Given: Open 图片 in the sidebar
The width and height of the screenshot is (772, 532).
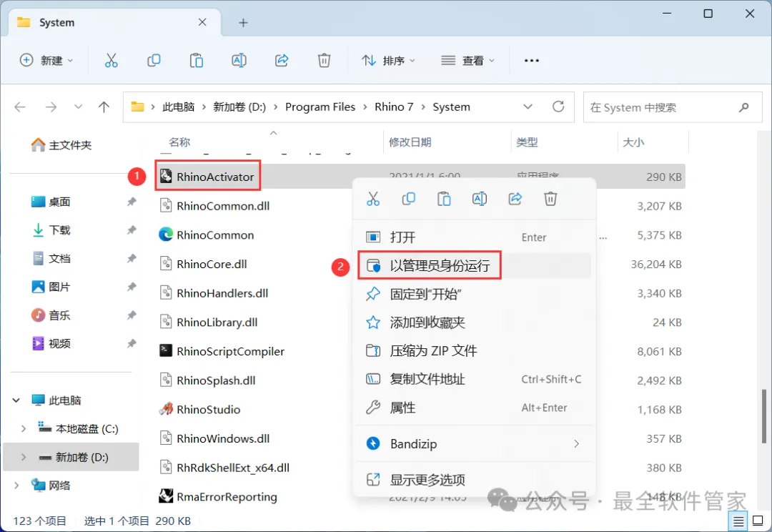Looking at the screenshot, I should (x=51, y=287).
